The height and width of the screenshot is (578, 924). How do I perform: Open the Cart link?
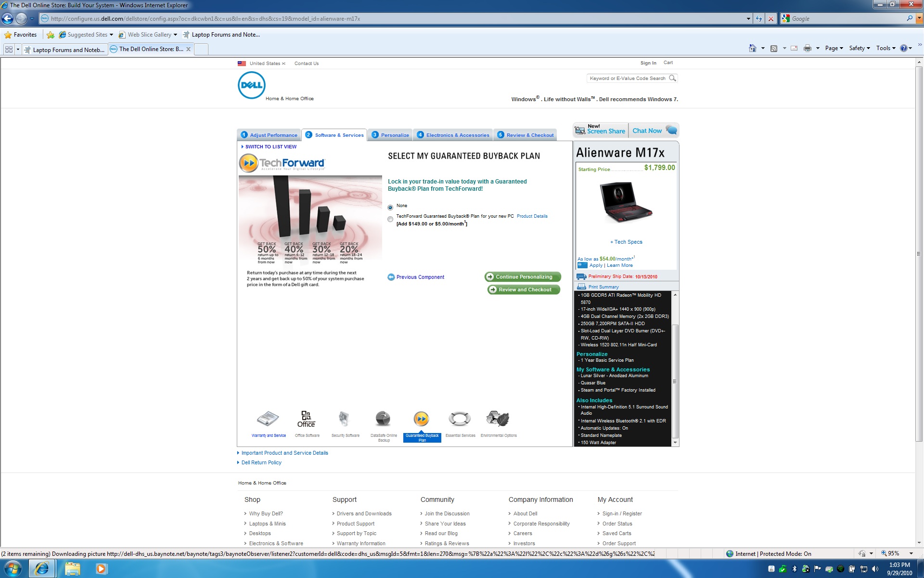[x=668, y=63]
